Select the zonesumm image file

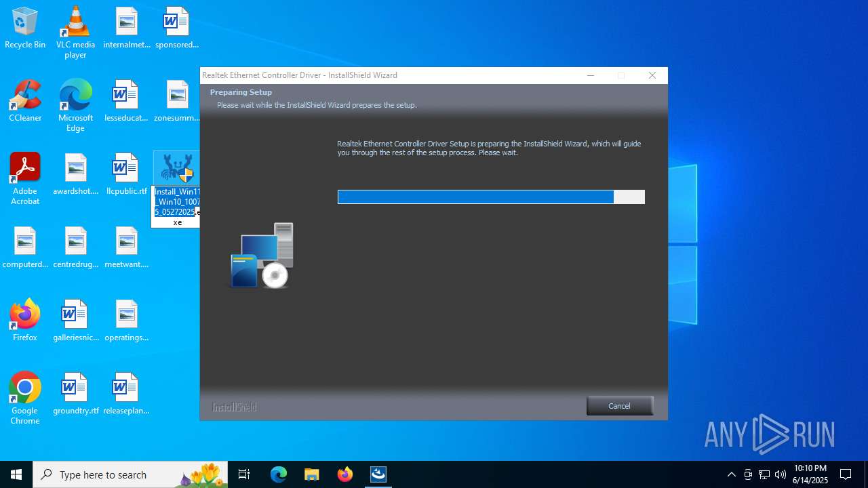(177, 102)
